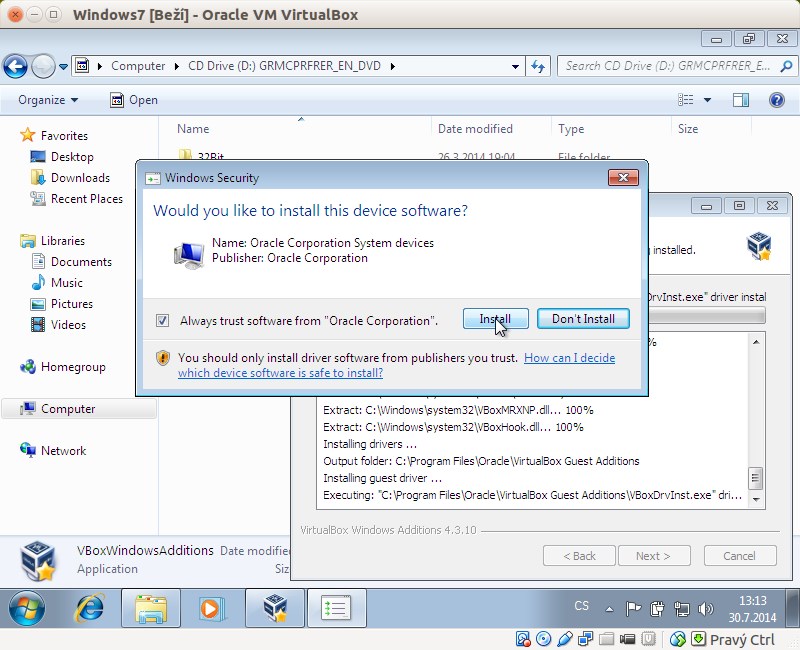This screenshot has width=800, height=650.
Task: Uncheck 'Always trust software from Oracle Corporation'
Action: pyautogui.click(x=163, y=320)
